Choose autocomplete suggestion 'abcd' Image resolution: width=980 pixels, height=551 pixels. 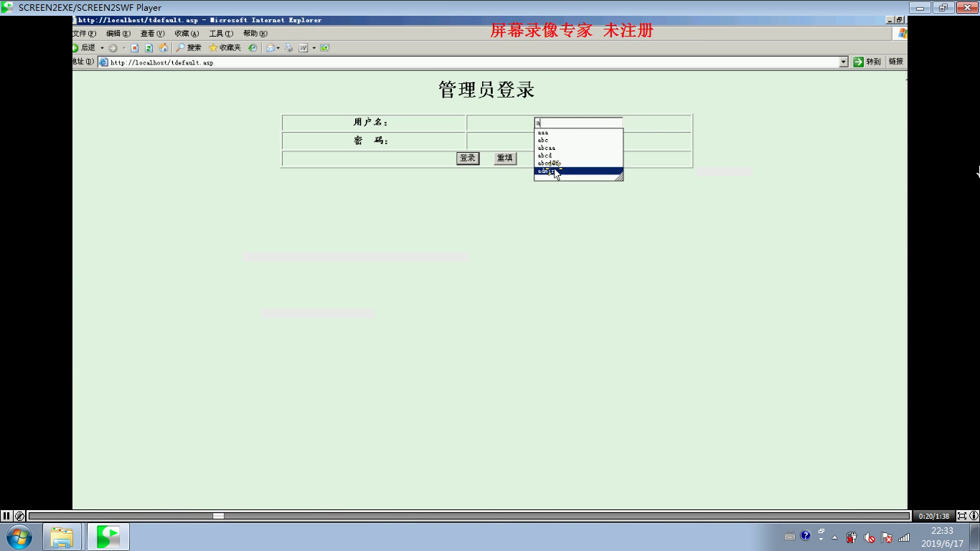tap(578, 156)
